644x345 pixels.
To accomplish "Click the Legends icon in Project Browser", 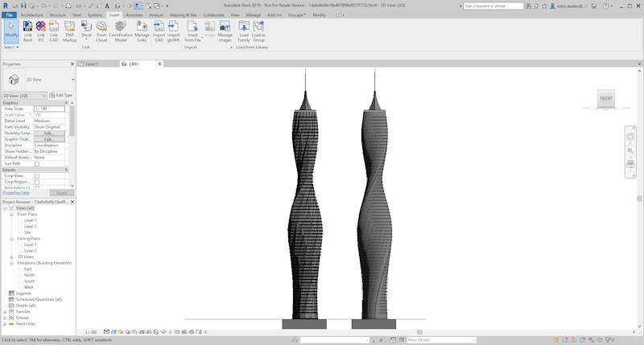I will [x=11, y=294].
